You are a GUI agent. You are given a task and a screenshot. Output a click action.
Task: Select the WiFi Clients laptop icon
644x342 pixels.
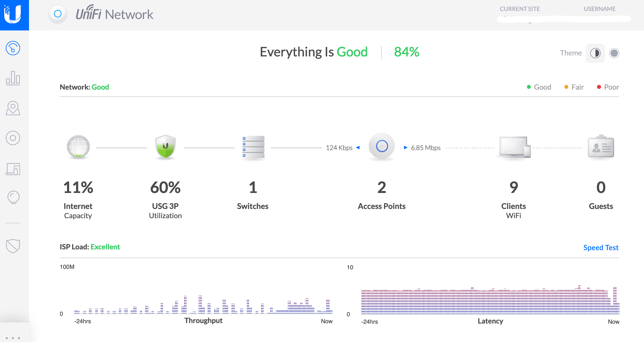click(514, 147)
